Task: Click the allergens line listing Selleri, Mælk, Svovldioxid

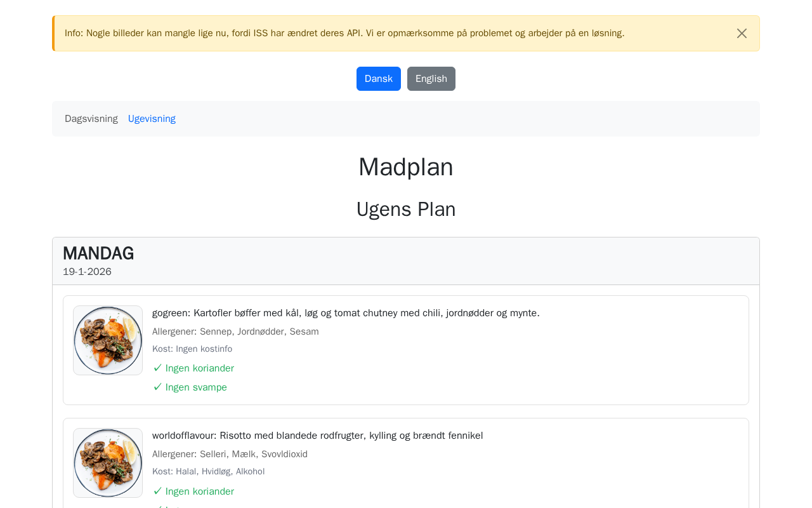Action: pos(230,454)
